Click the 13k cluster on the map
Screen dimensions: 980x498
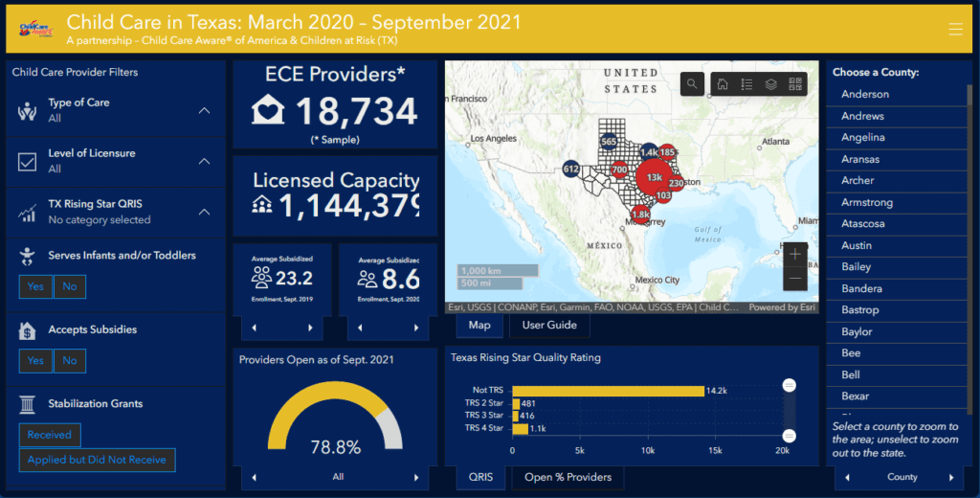click(x=655, y=177)
